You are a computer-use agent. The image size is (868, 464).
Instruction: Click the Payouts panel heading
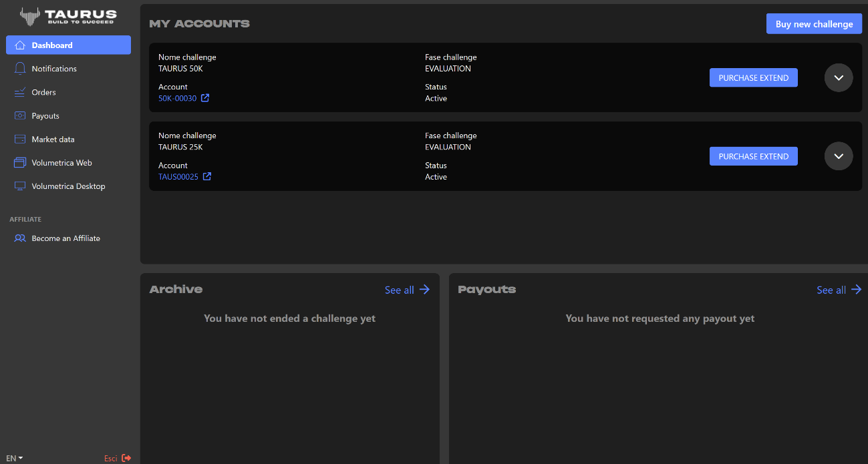(487, 289)
